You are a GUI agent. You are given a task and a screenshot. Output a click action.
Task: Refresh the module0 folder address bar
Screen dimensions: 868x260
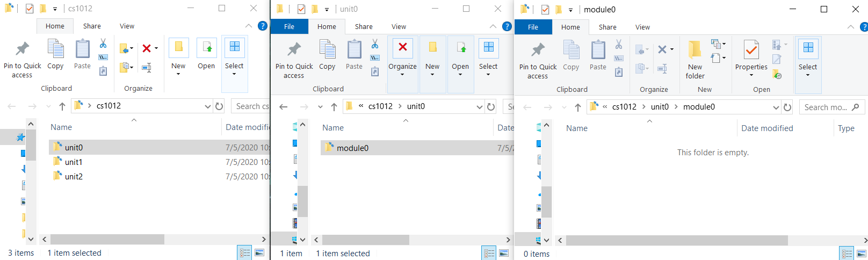[787, 107]
